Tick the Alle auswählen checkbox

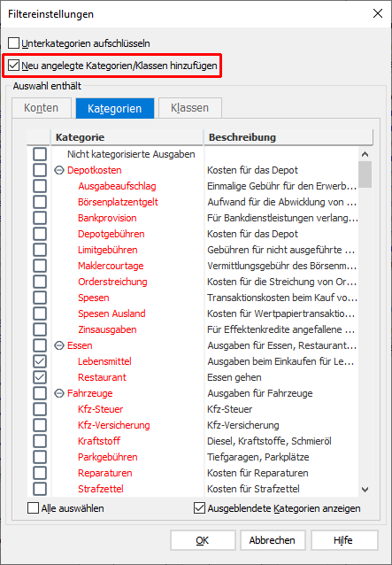pos(33,508)
